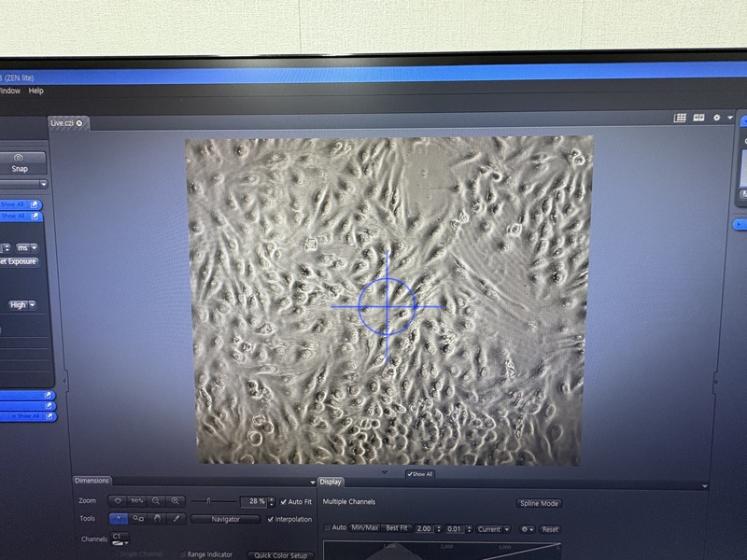Switch to the Display tab
Viewport: 747px width, 560px height.
point(331,482)
